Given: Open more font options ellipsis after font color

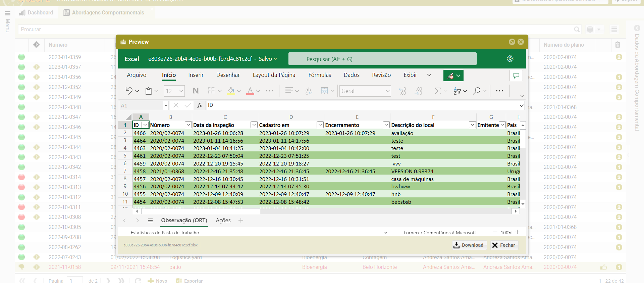Looking at the screenshot, I should 269,91.
